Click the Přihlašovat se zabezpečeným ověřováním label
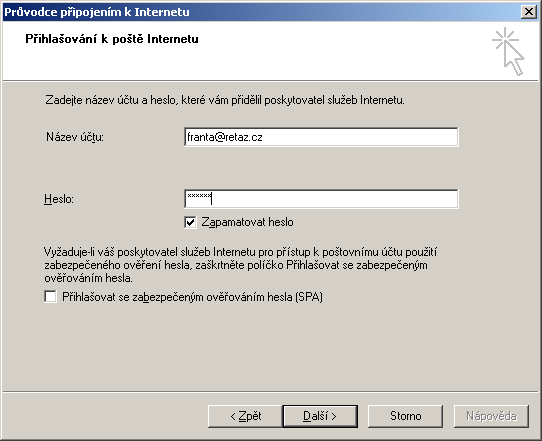542x441 pixels. coord(192,297)
